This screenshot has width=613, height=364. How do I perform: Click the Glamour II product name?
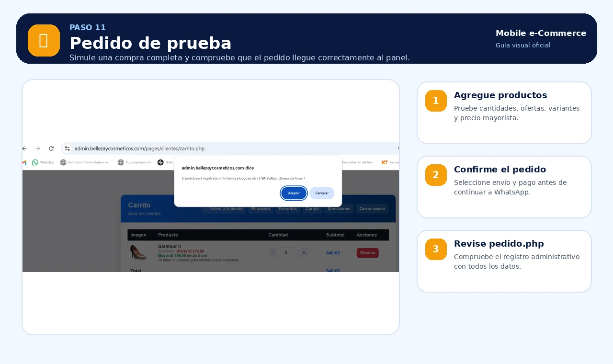coord(169,246)
